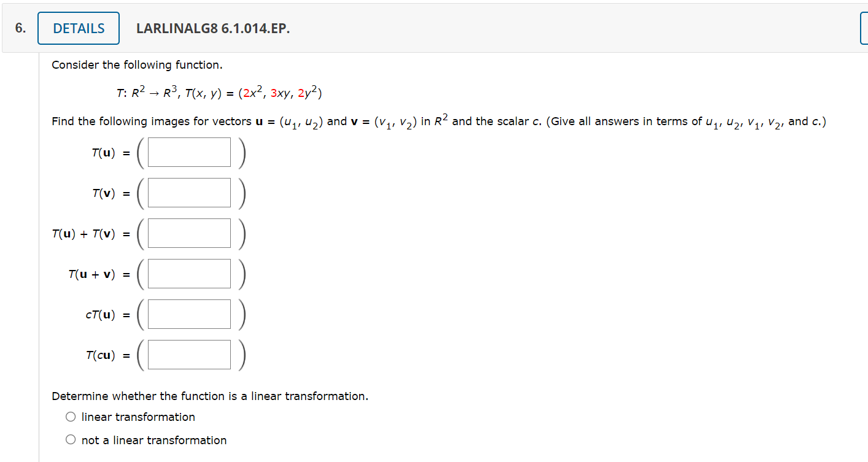Click the 'not a linear transformation' option label
868x462 pixels.
tap(153, 440)
